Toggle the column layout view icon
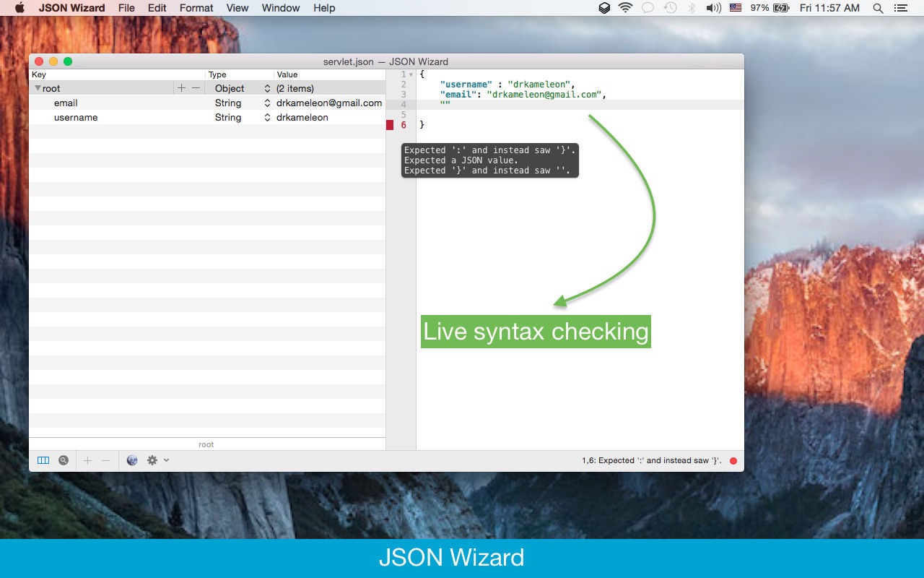The image size is (924, 578). click(x=43, y=460)
